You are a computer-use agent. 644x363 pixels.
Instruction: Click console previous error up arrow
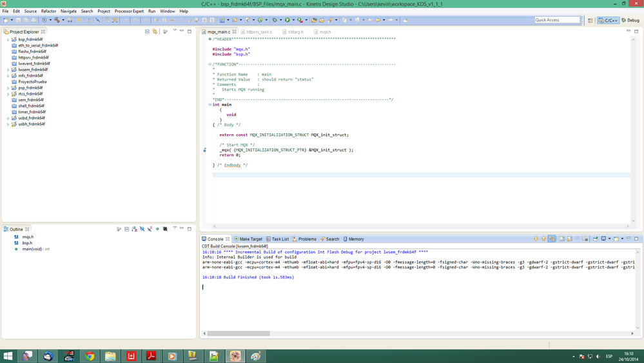[543, 239]
